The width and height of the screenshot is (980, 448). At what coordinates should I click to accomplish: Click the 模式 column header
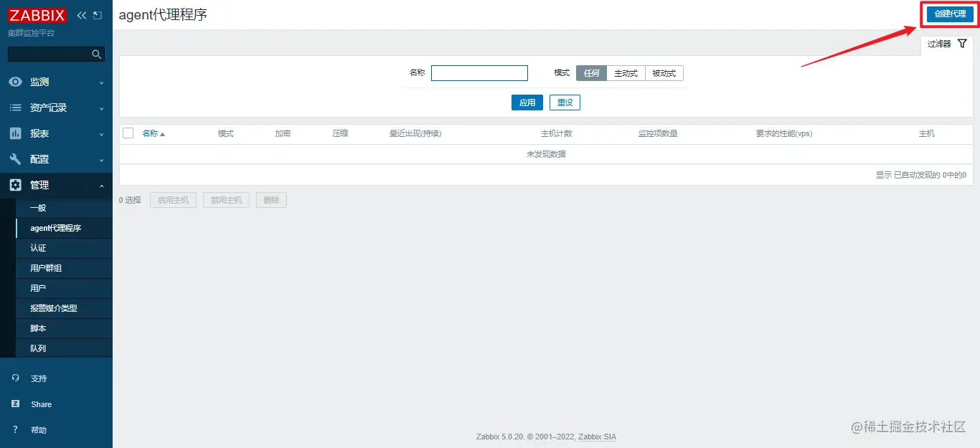[x=226, y=133]
